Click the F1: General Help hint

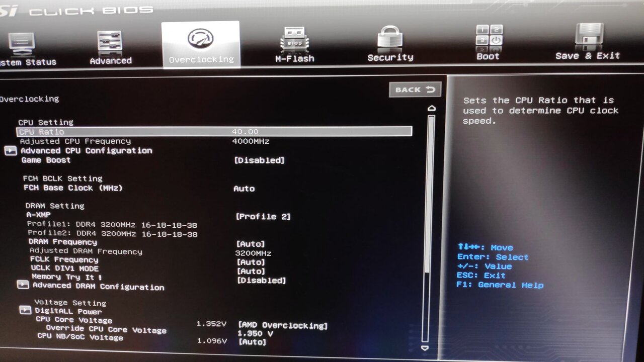(x=500, y=285)
